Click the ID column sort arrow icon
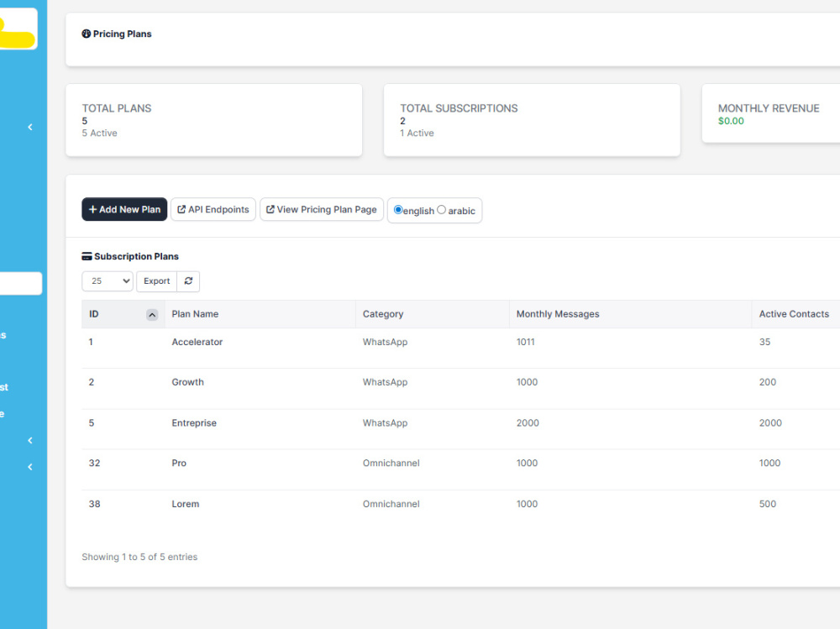Screen dimensions: 840x629 [152, 315]
